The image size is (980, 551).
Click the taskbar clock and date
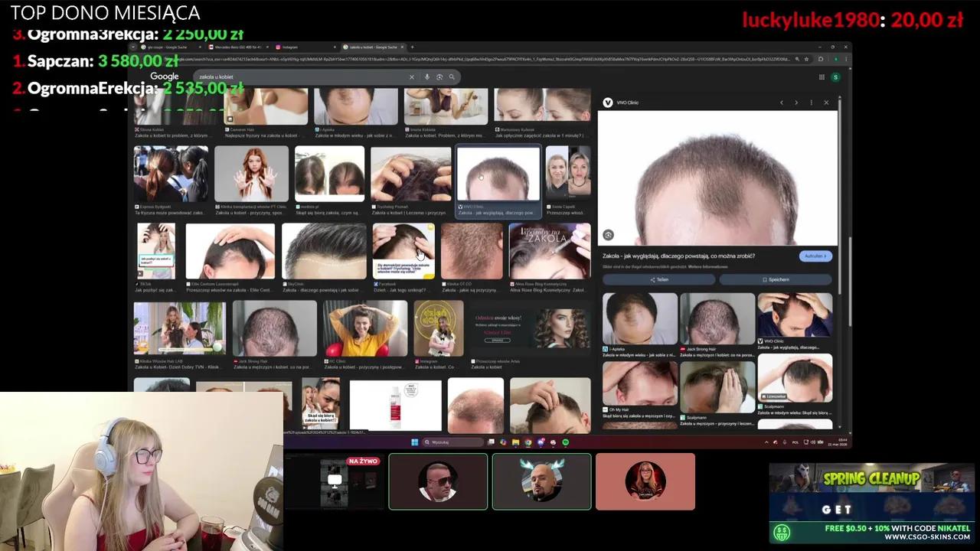click(x=838, y=442)
